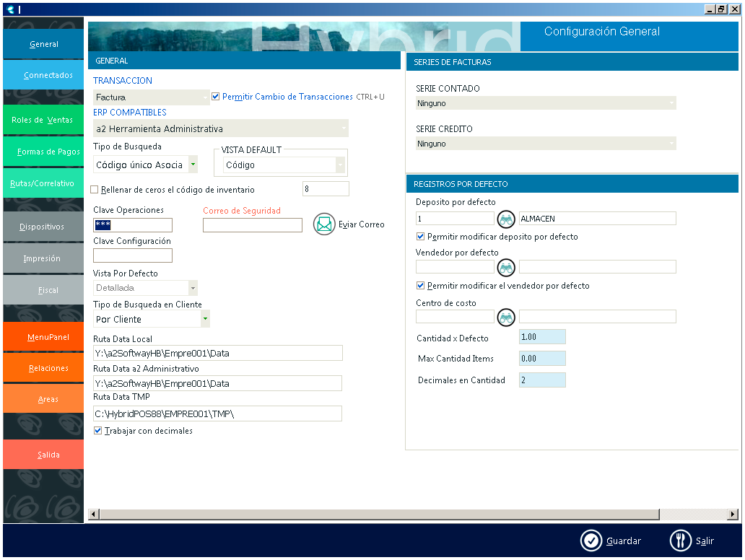Expand the Tipo de Busqueda dropdown arrow

[193, 165]
